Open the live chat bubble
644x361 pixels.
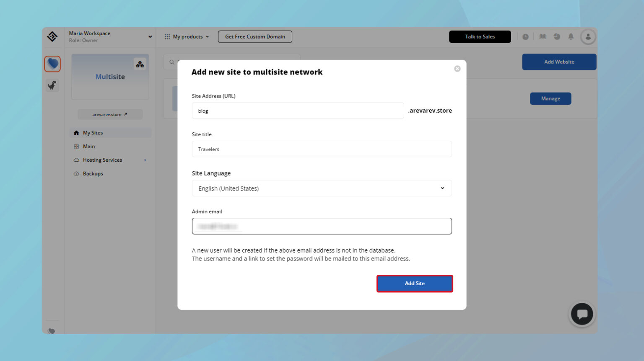pyautogui.click(x=582, y=314)
